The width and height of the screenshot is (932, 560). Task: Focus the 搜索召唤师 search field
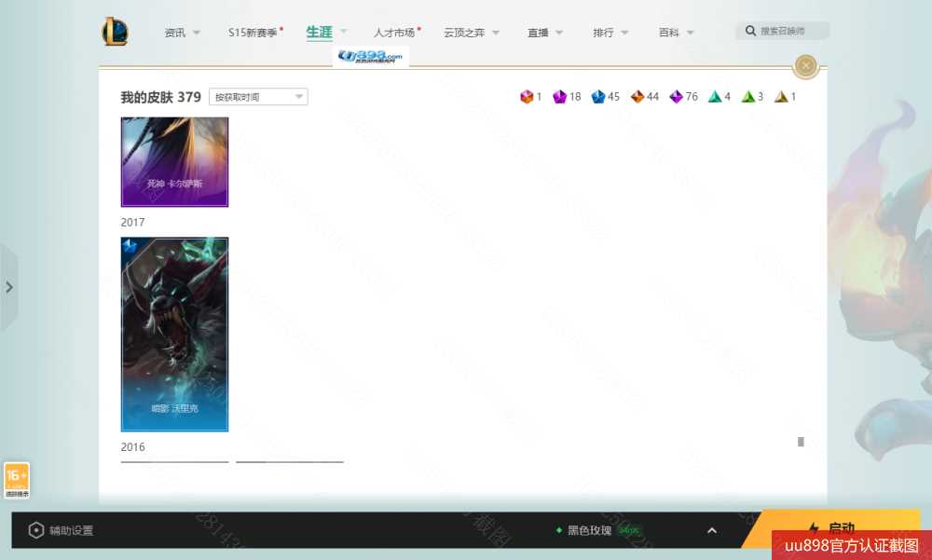782,31
